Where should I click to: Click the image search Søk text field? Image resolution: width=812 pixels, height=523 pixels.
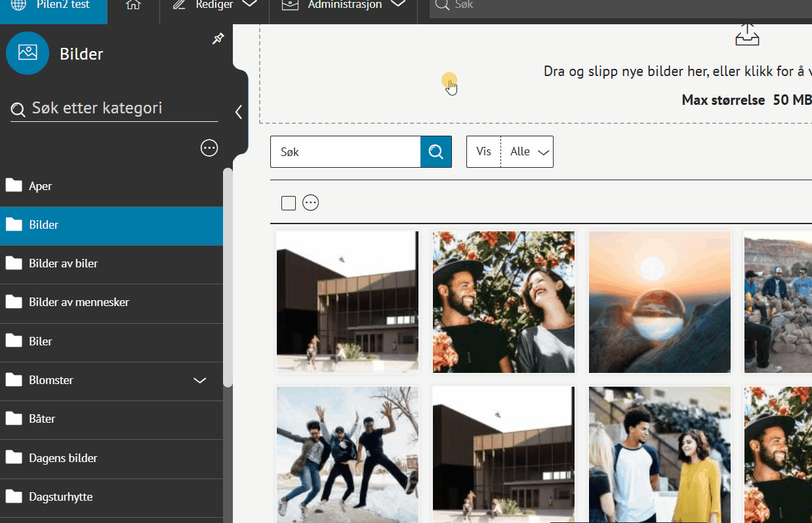coord(345,152)
